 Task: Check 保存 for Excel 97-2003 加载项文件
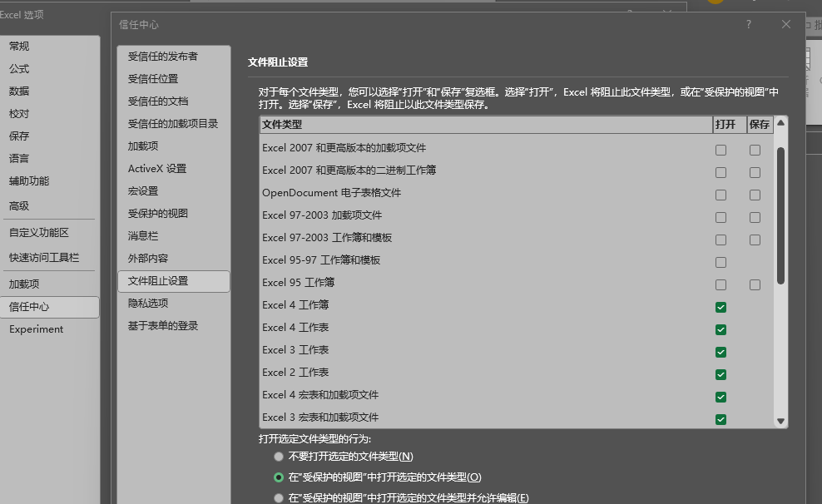point(755,217)
